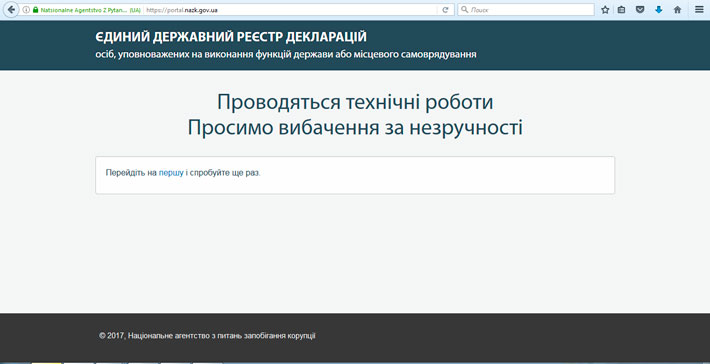
Task: Click the magnifier icon in search box
Action: (x=464, y=10)
